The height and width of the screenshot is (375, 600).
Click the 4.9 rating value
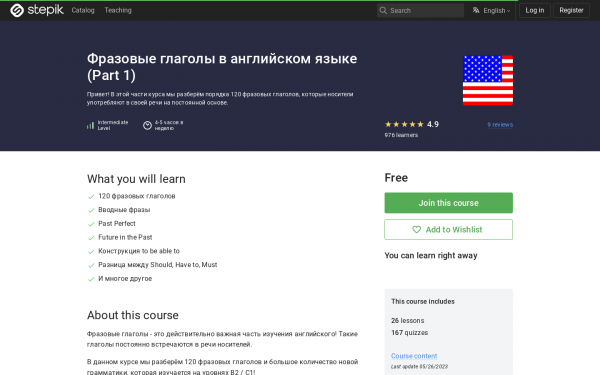click(x=433, y=124)
